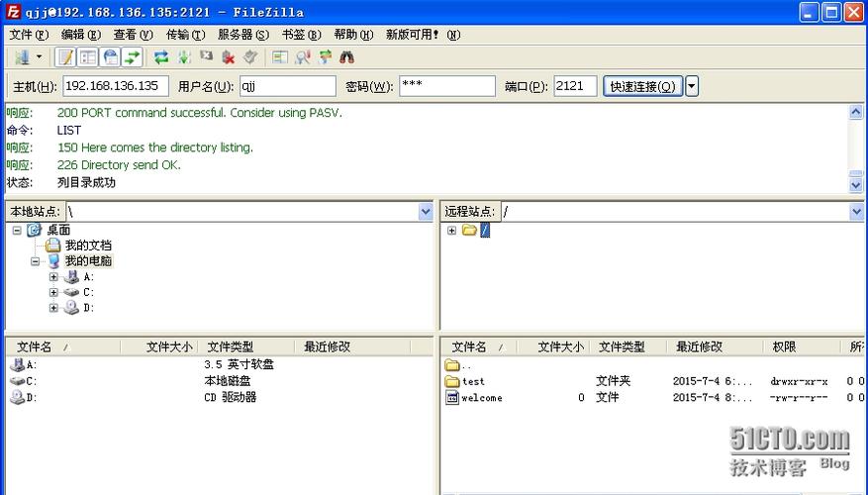Select 我的文档 in local tree
The width and height of the screenshot is (868, 495).
point(88,246)
